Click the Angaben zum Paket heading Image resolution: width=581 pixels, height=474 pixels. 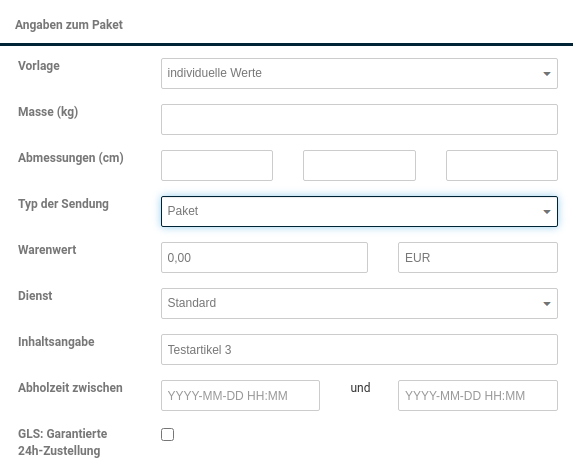[69, 25]
